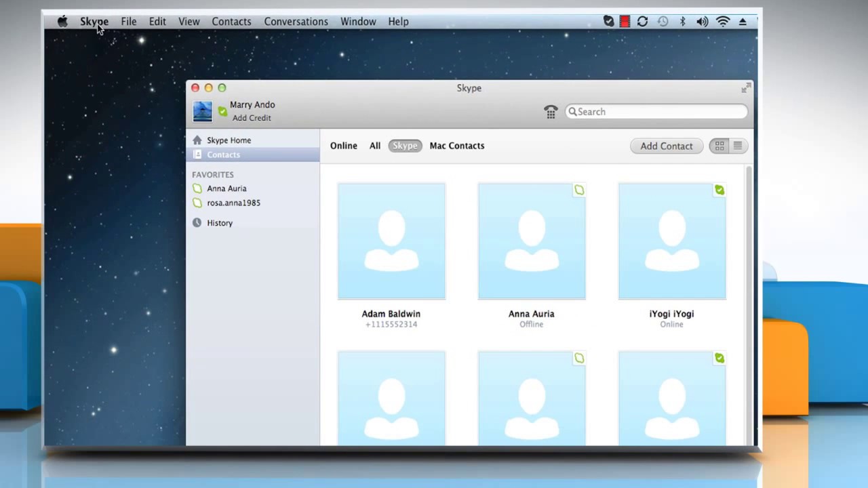868x488 pixels.
Task: Click the Marry Ando profile name
Action: point(252,105)
